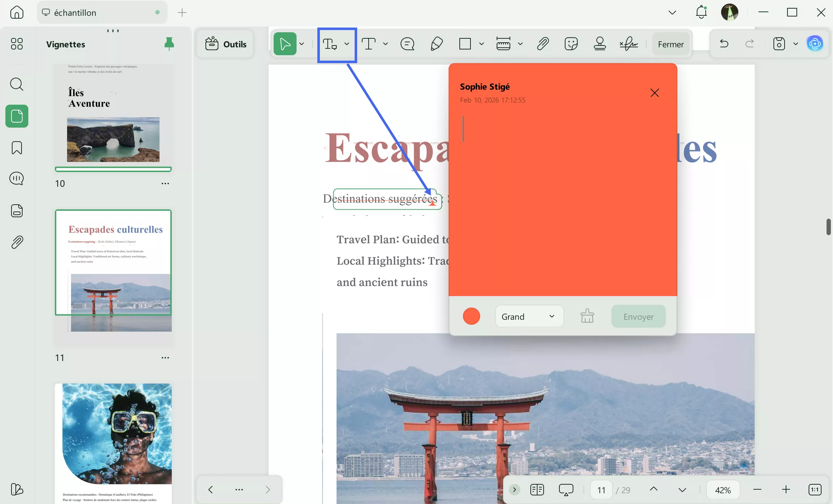833x504 pixels.
Task: Unpin the Vignettes panel
Action: [169, 44]
